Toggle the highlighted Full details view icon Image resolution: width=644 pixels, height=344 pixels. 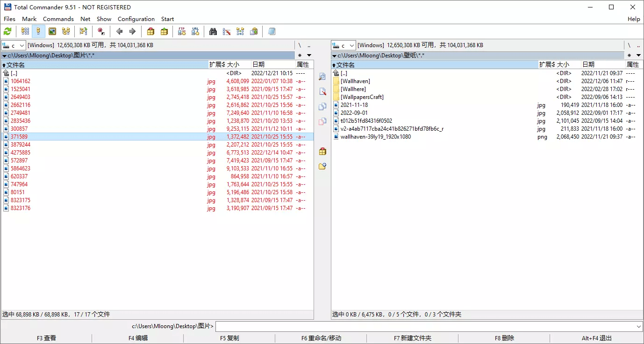(x=38, y=32)
